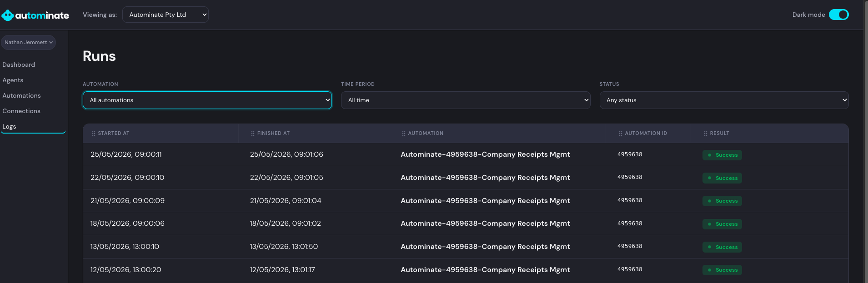Click started time 21/05/2026, 09:00:09

pyautogui.click(x=127, y=201)
